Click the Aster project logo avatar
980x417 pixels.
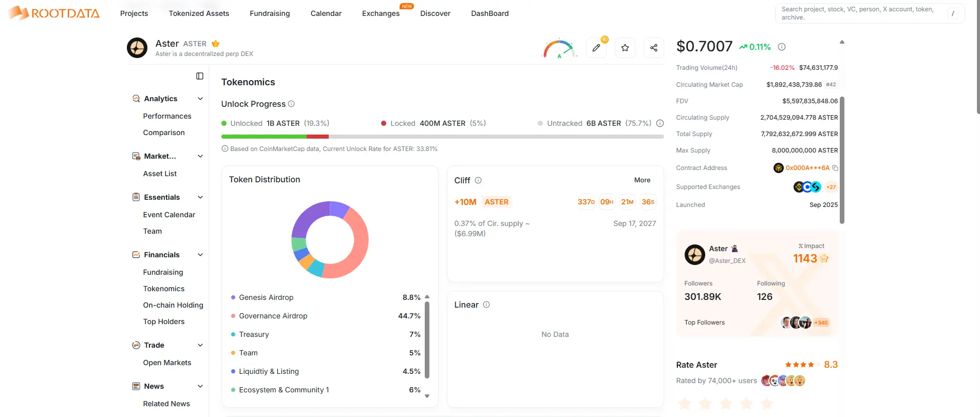tap(137, 48)
